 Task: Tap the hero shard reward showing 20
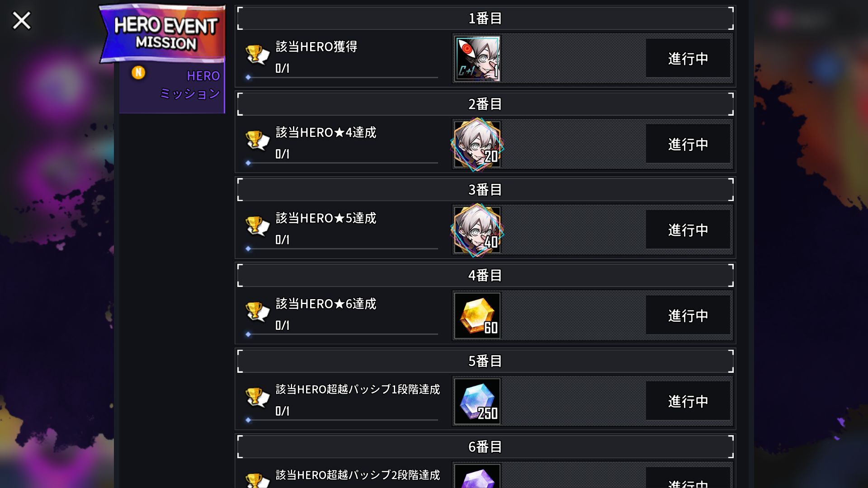pyautogui.click(x=477, y=144)
